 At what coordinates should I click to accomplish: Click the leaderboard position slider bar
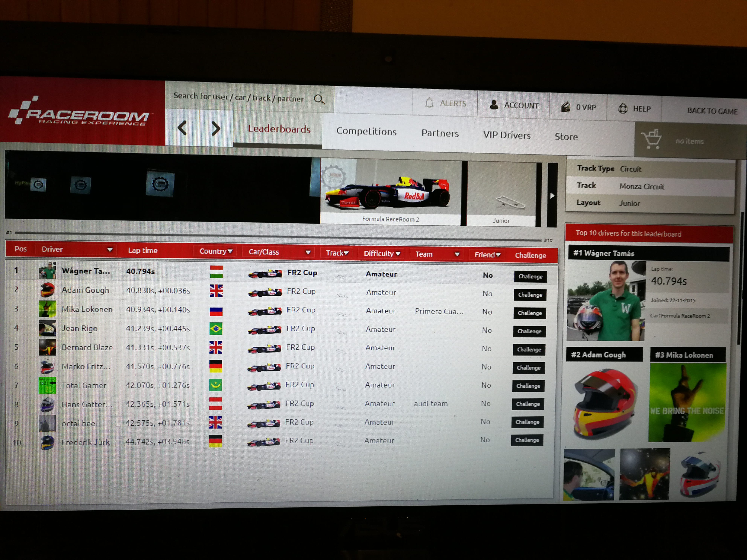[x=278, y=236]
